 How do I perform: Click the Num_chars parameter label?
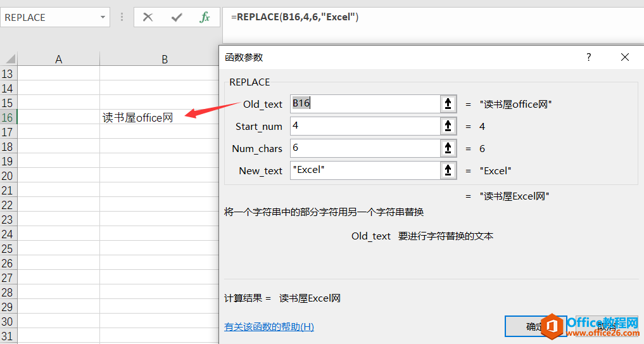point(257,149)
